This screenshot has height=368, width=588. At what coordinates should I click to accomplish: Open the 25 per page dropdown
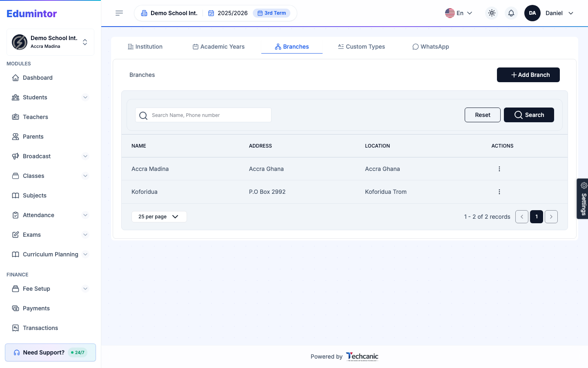tap(159, 217)
